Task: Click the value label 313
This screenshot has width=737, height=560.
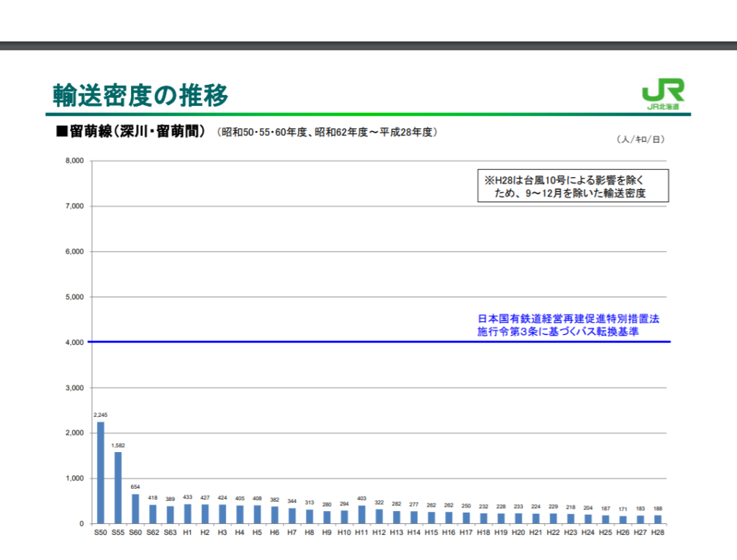Action: coord(309,502)
